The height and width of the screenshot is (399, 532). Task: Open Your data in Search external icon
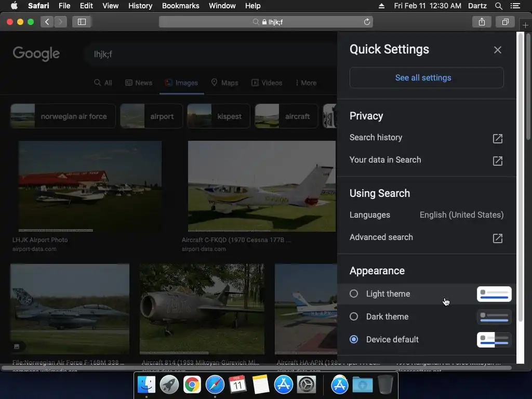coord(497,161)
